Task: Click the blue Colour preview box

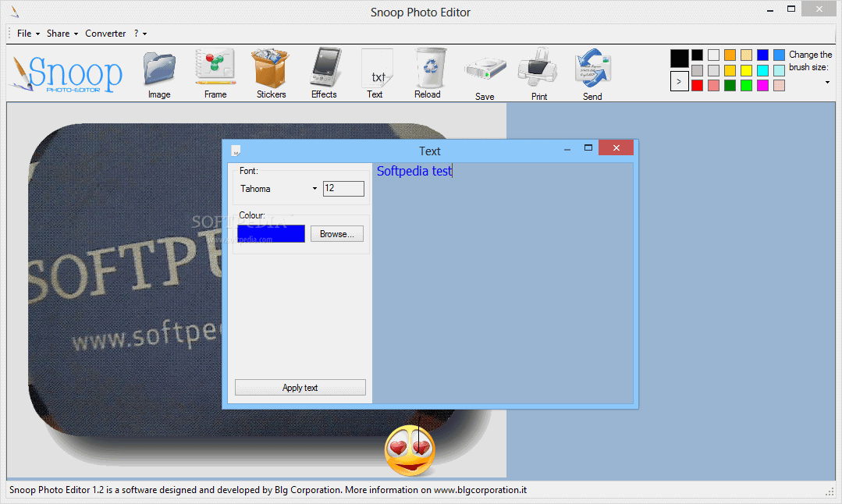Action: point(272,234)
